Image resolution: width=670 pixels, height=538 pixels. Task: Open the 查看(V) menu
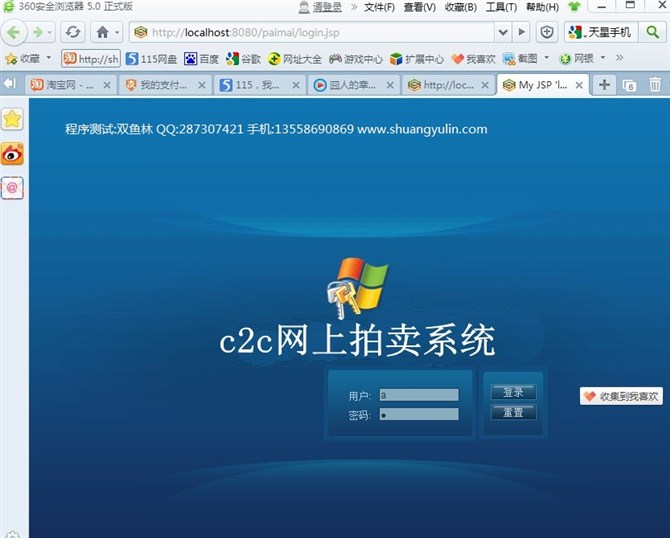(420, 7)
